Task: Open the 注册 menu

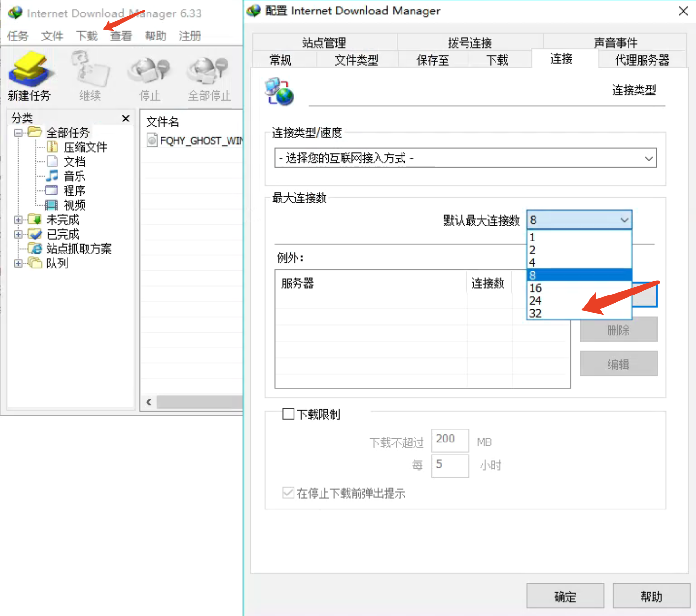Action: (190, 36)
